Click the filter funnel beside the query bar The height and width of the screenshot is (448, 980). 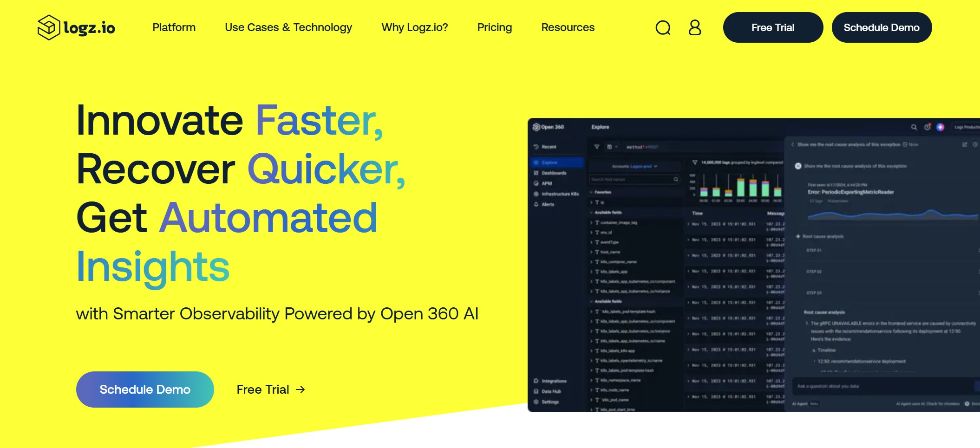(x=597, y=147)
